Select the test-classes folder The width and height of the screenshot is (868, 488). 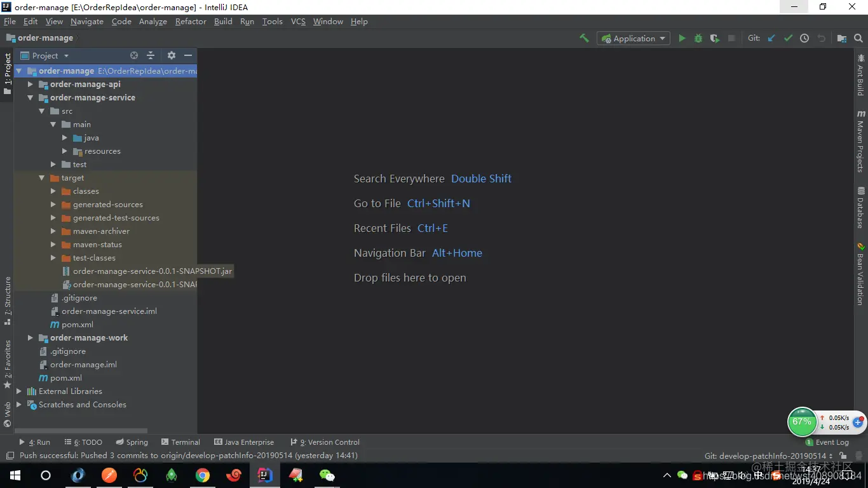pyautogui.click(x=94, y=258)
